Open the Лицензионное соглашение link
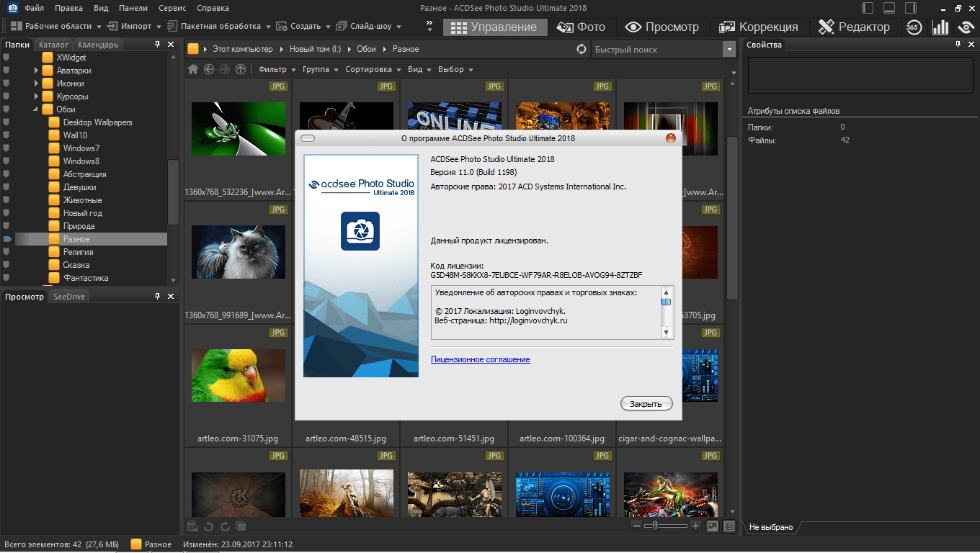 [x=480, y=359]
